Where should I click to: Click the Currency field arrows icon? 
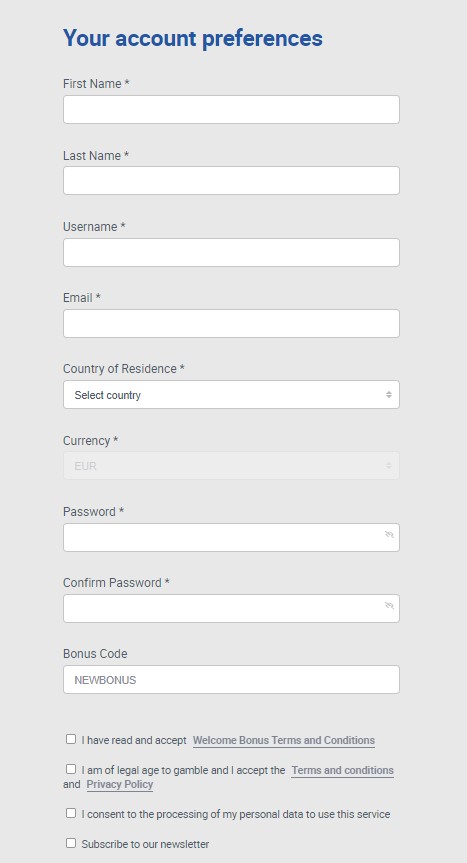(x=389, y=466)
